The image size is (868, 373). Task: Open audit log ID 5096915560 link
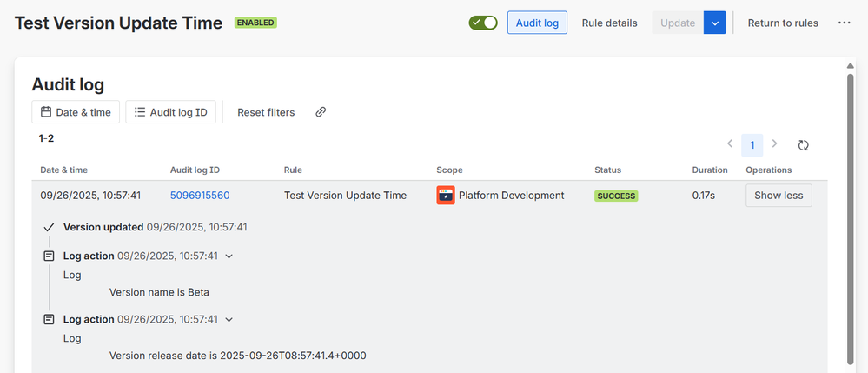(x=200, y=196)
